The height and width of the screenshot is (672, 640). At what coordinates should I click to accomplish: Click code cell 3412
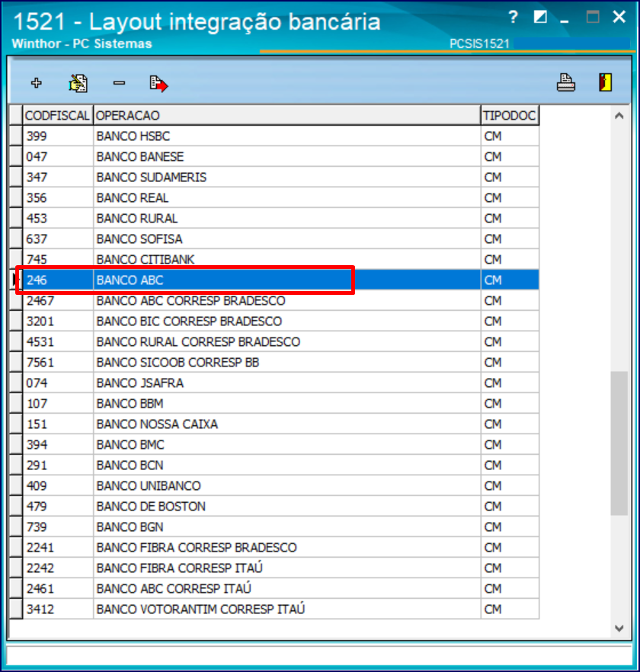(x=58, y=610)
